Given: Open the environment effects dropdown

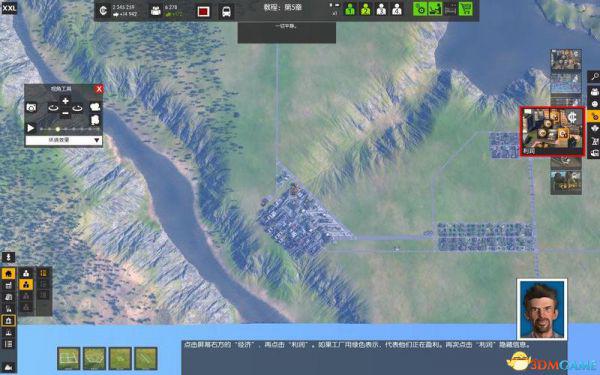Looking at the screenshot, I should pos(64,140).
